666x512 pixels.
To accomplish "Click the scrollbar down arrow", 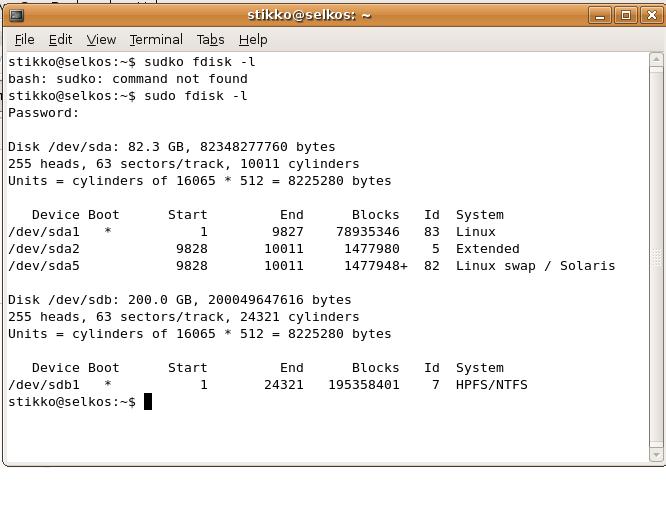I will pos(656,455).
